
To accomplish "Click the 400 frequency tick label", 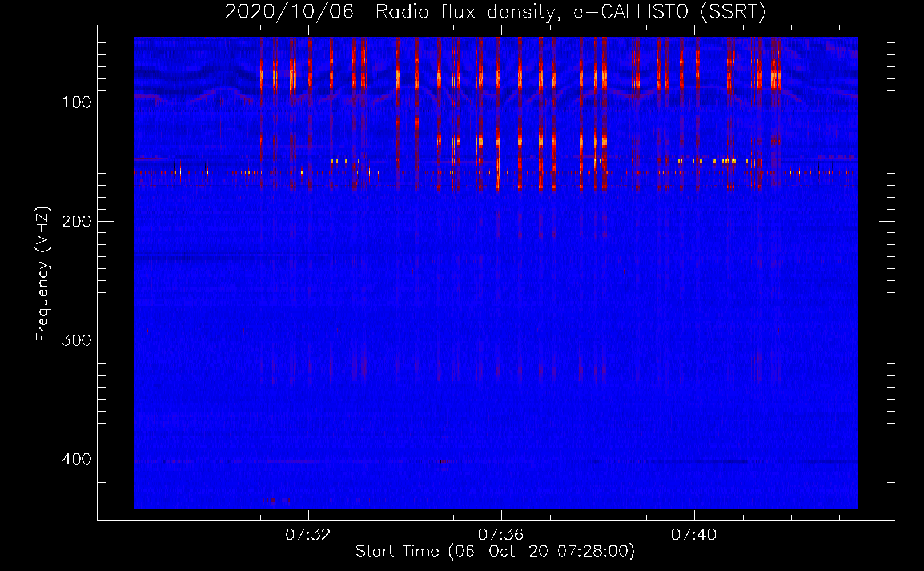I will [77, 460].
